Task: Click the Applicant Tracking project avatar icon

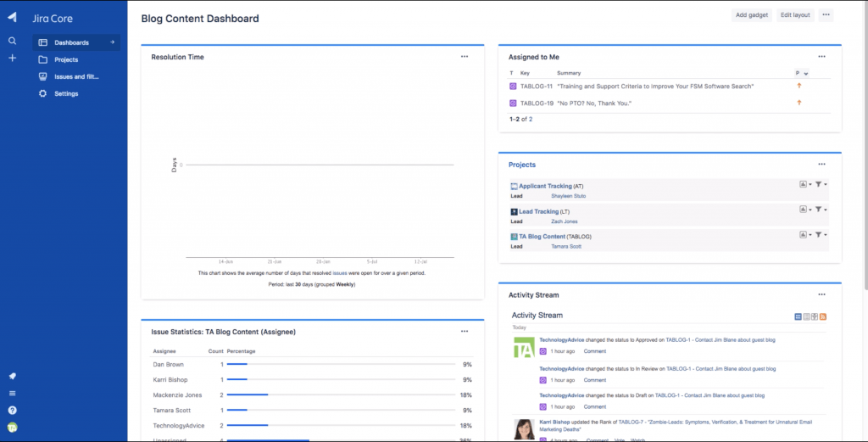Action: pos(514,187)
